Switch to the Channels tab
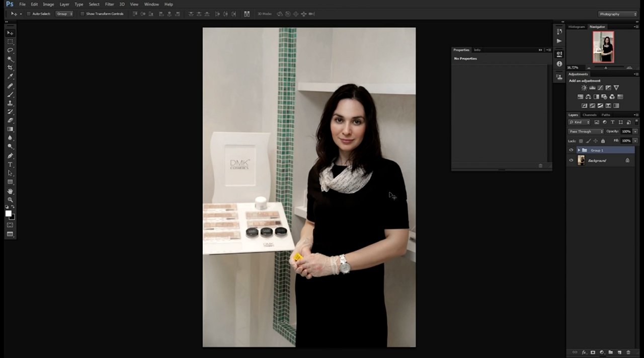644x358 pixels. click(x=589, y=115)
